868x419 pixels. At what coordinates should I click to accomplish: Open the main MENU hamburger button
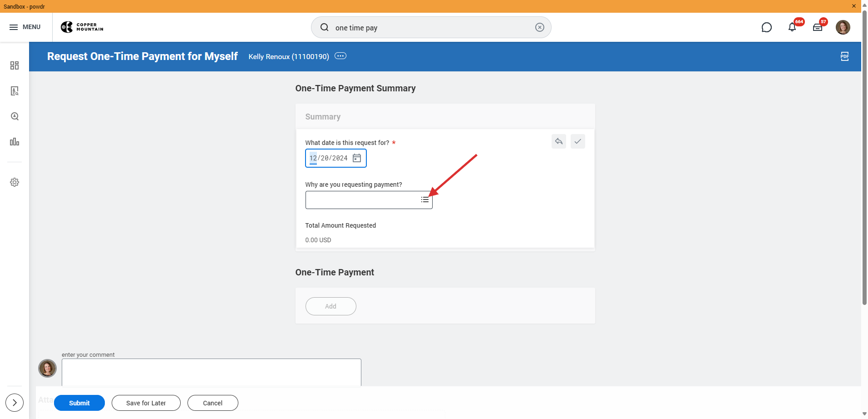pyautogui.click(x=25, y=27)
